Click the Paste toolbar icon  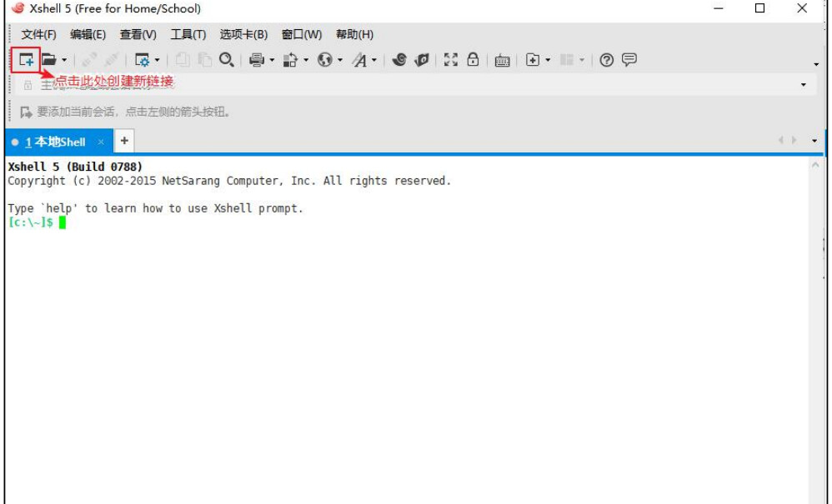click(204, 60)
